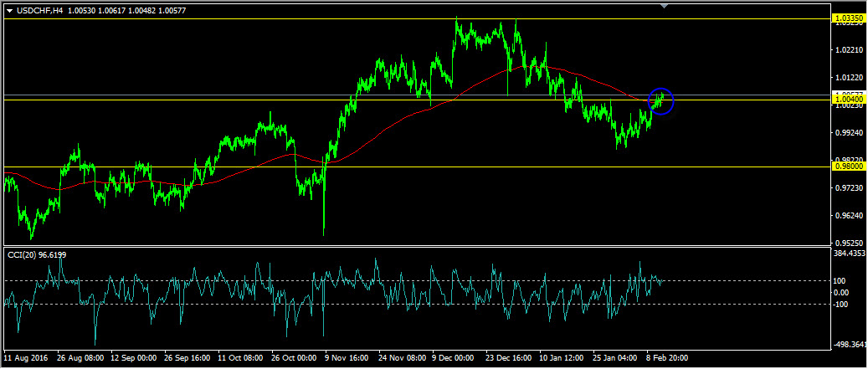The width and height of the screenshot is (868, 369).
Task: Select the yellow 1.00400 price label
Action: pos(848,99)
